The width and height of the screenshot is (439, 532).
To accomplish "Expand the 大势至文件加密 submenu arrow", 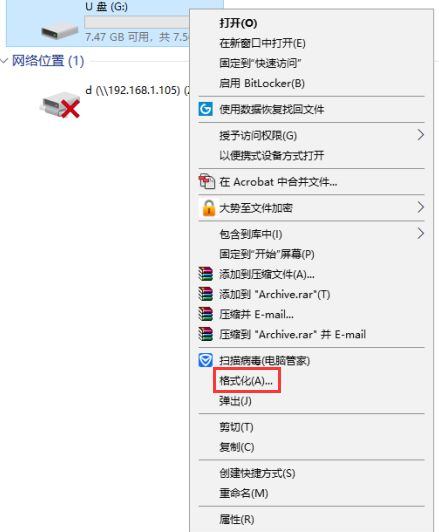I will click(420, 207).
